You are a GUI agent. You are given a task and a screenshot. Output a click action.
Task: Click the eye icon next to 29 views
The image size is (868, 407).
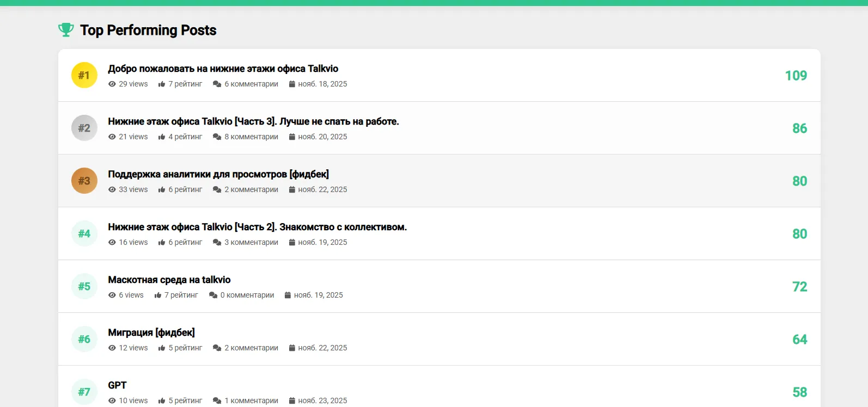pos(112,84)
